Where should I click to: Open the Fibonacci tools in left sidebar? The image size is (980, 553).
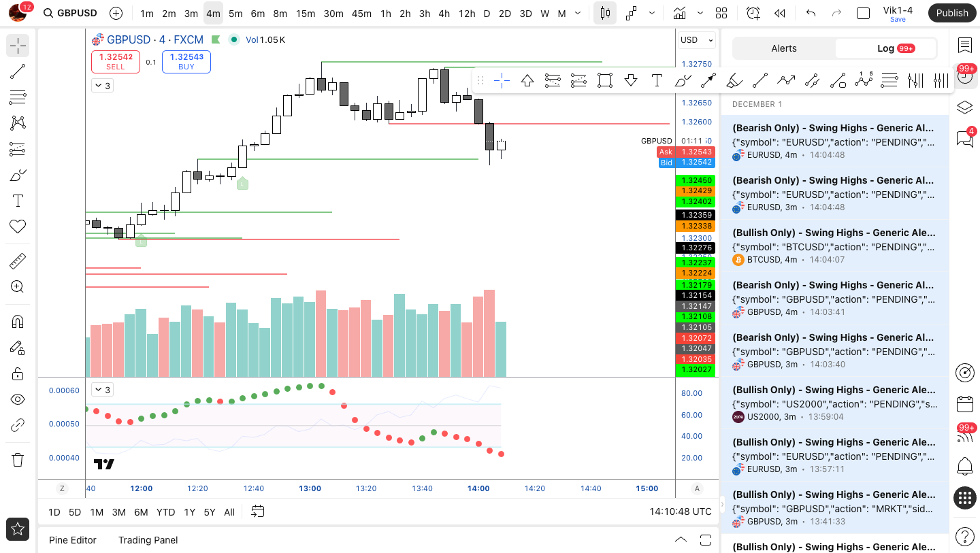[x=18, y=97]
